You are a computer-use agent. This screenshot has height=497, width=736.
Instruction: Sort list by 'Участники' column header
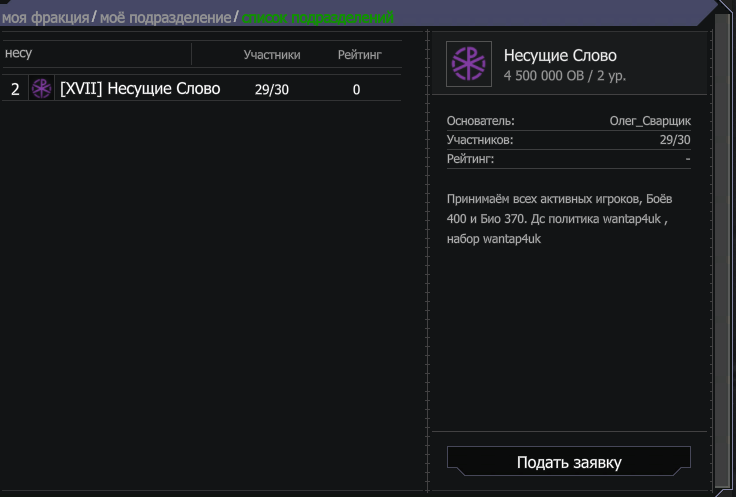point(272,55)
